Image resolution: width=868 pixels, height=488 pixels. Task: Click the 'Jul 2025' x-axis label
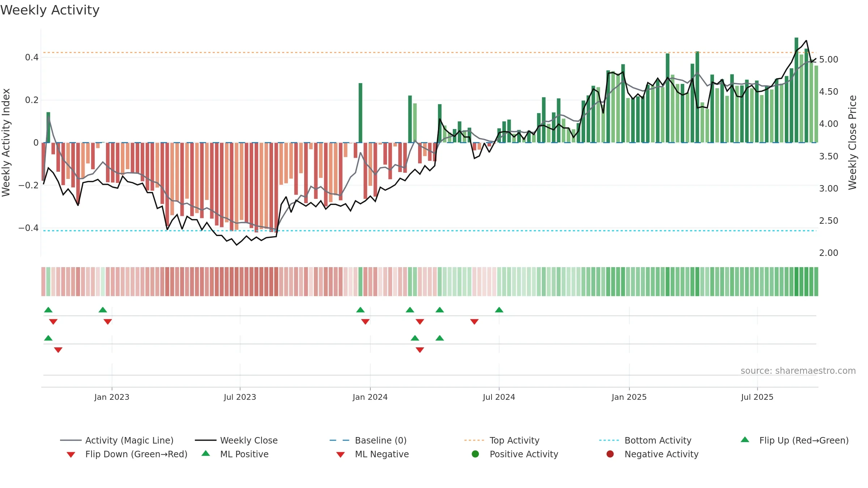[757, 397]
